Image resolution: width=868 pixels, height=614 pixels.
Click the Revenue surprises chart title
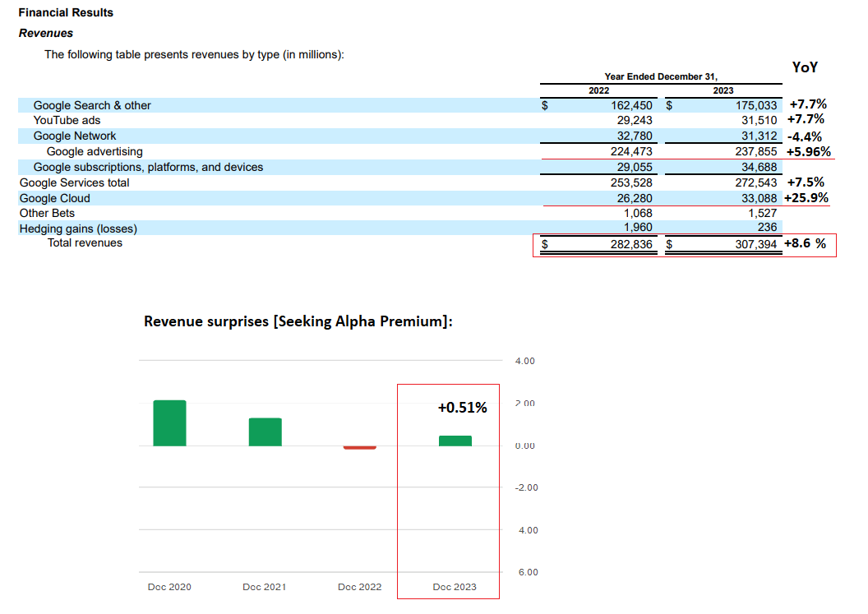[x=298, y=321]
